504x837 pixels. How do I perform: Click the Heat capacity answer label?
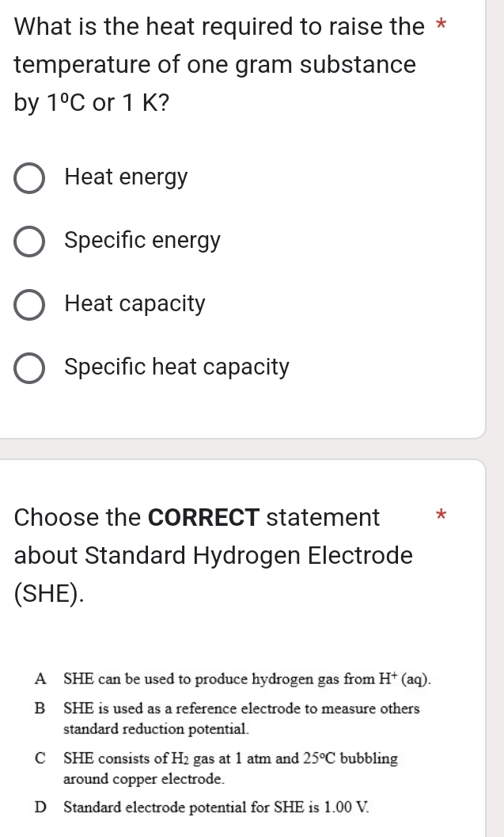135,304
